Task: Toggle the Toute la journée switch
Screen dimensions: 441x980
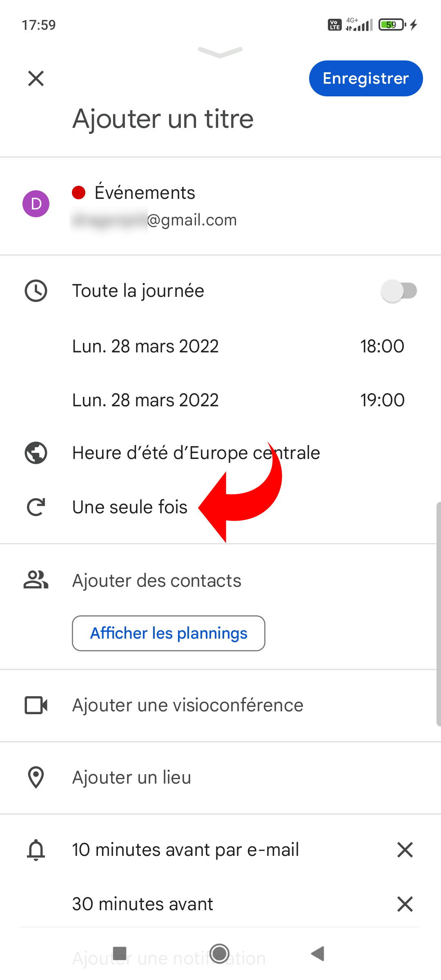Action: [399, 291]
